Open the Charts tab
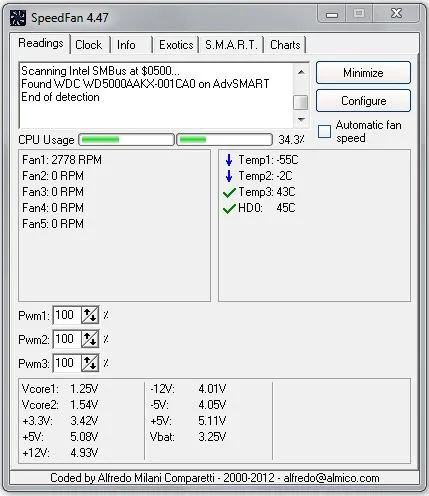This screenshot has height=496, width=429. [285, 45]
